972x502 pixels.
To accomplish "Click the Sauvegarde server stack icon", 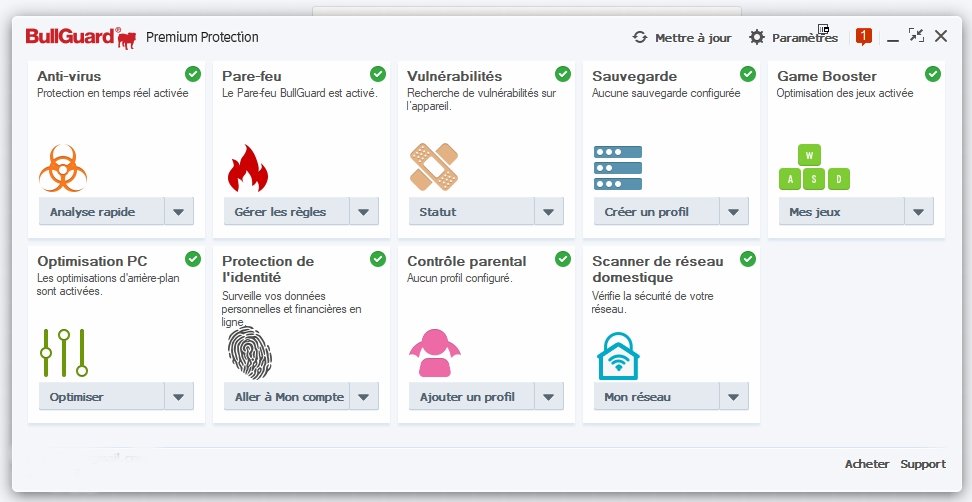I will (x=617, y=167).
